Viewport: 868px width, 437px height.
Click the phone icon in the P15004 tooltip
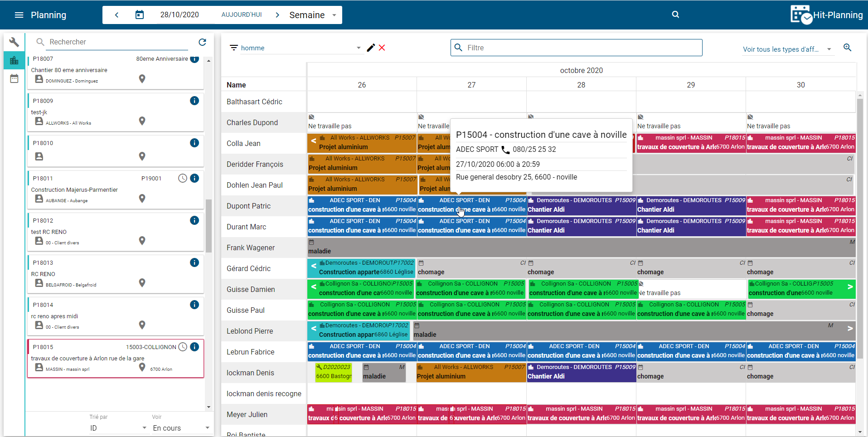505,149
